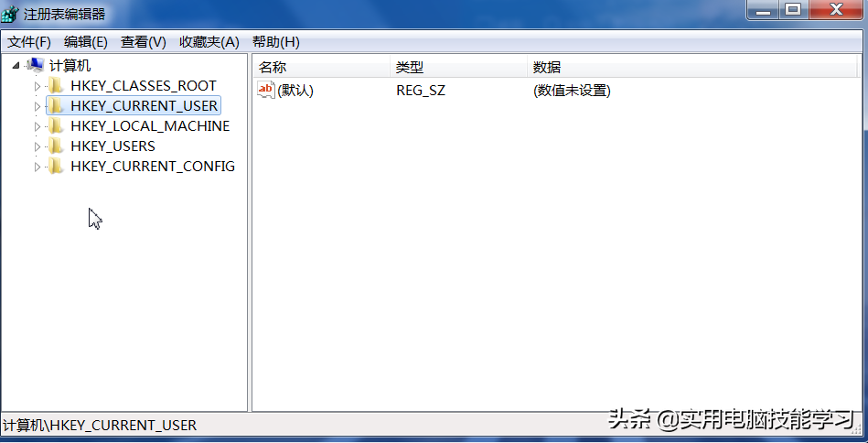Viewport: 868px width, 443px height.
Task: Select the 计算机 tree label
Action: click(70, 66)
